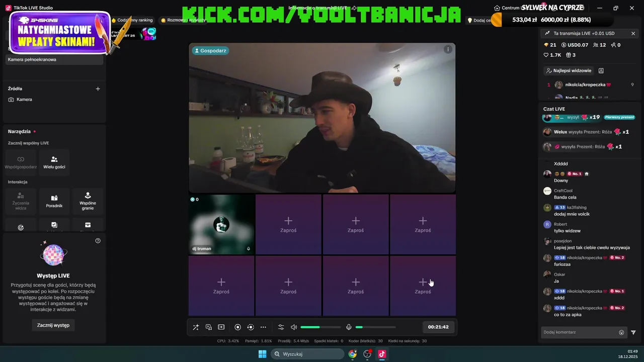644x362 pixels.
Task: Click the Windows Start button
Action: pyautogui.click(x=262, y=354)
